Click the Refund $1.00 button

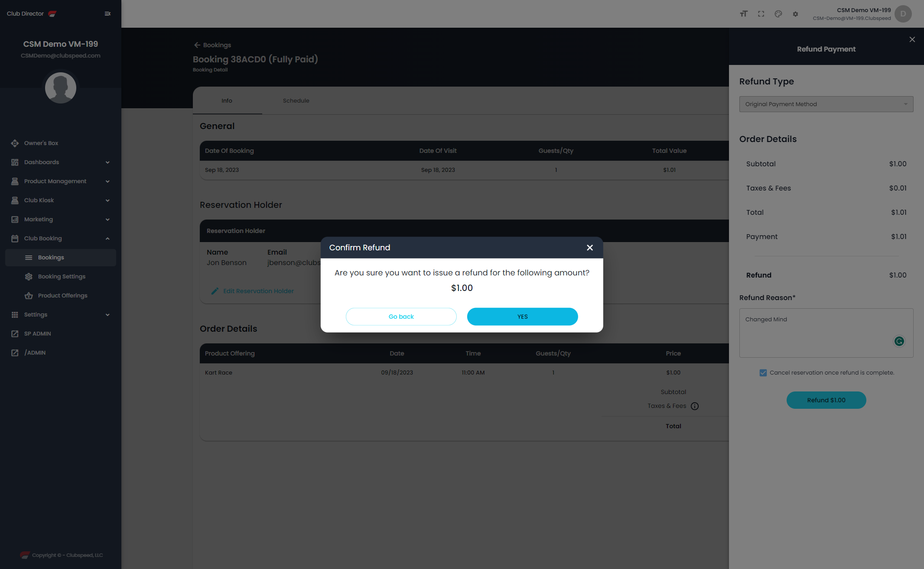[826, 400]
